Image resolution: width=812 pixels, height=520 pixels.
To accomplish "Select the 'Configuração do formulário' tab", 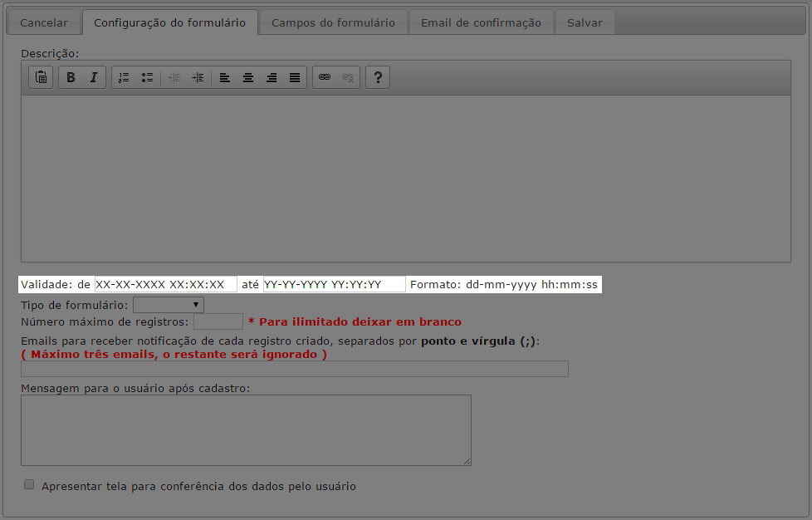I will pos(170,22).
